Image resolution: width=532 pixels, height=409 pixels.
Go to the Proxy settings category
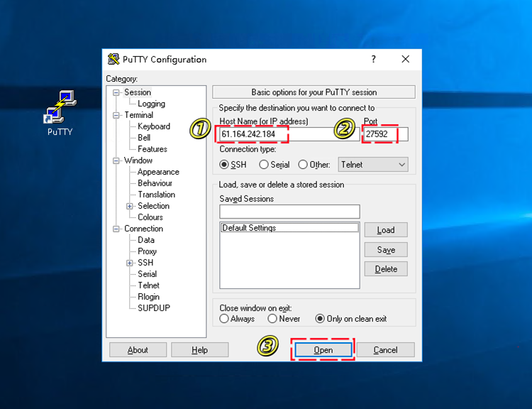pyautogui.click(x=148, y=251)
